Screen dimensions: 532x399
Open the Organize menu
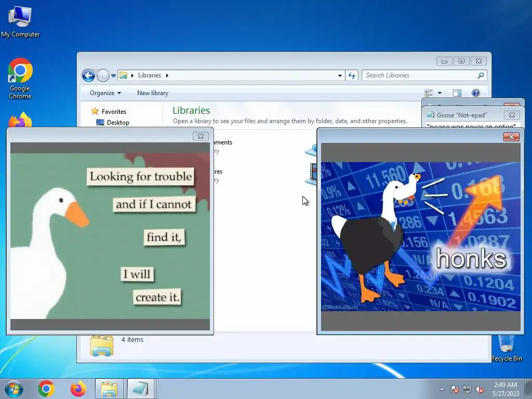pos(105,93)
